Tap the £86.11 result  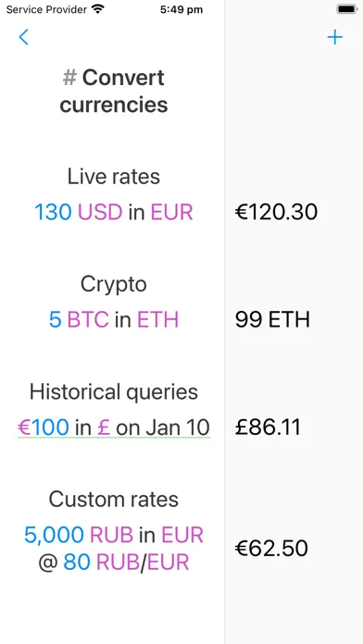268,427
